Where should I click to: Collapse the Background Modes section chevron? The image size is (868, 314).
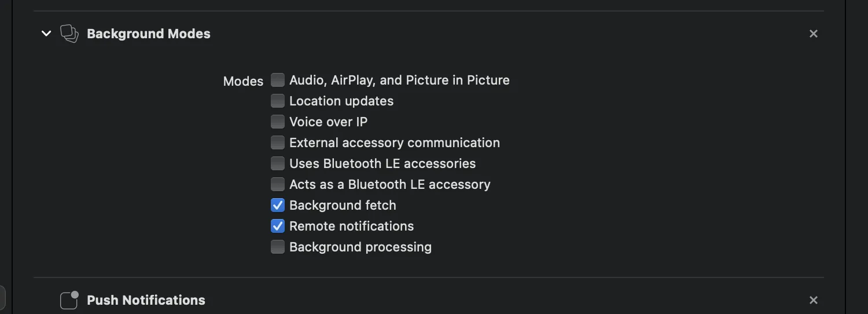tap(46, 34)
